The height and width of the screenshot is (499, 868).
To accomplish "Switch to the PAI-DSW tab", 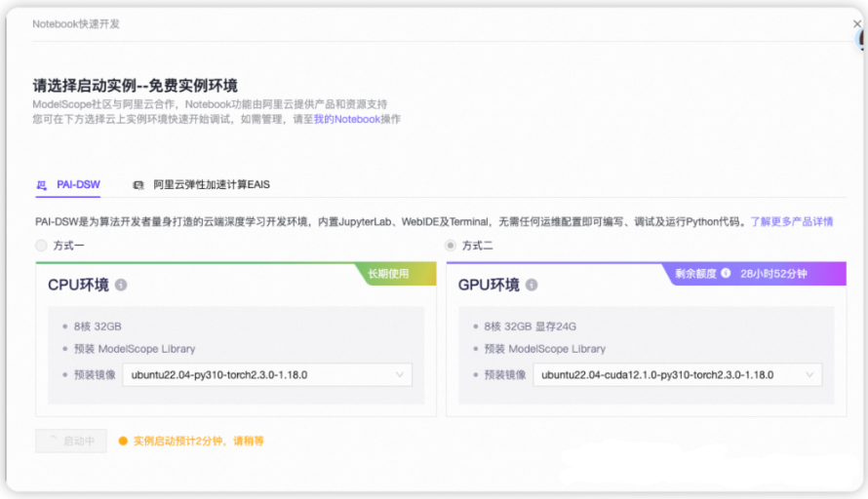I will point(68,185).
